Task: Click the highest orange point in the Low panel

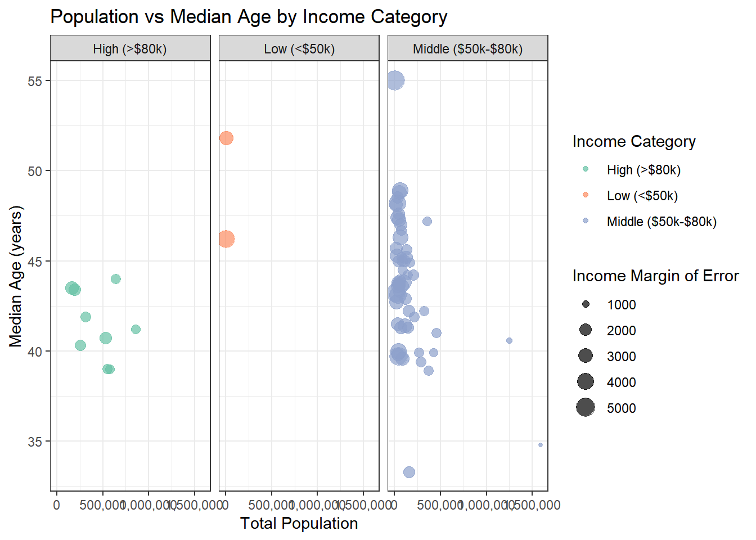Action: tap(226, 138)
